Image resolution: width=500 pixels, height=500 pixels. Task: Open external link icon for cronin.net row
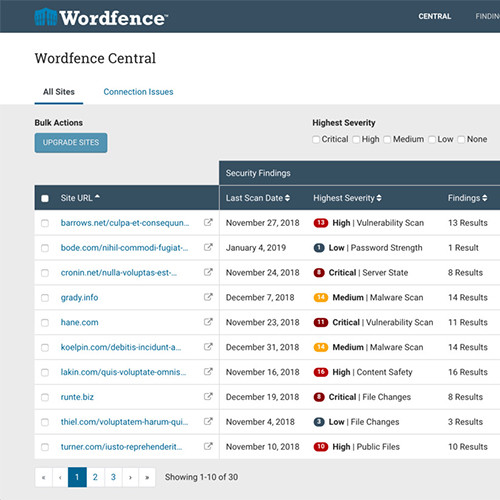(208, 272)
